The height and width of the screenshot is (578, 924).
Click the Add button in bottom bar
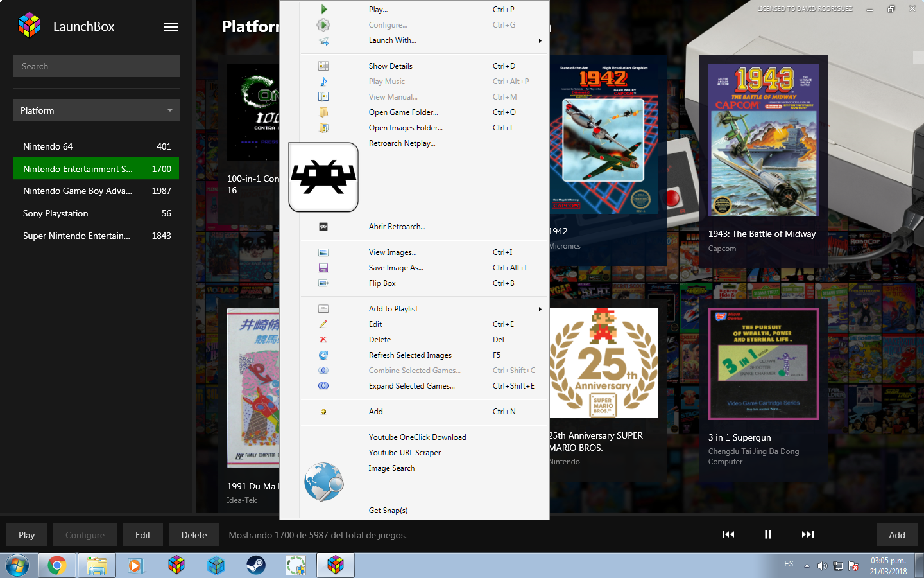click(897, 535)
